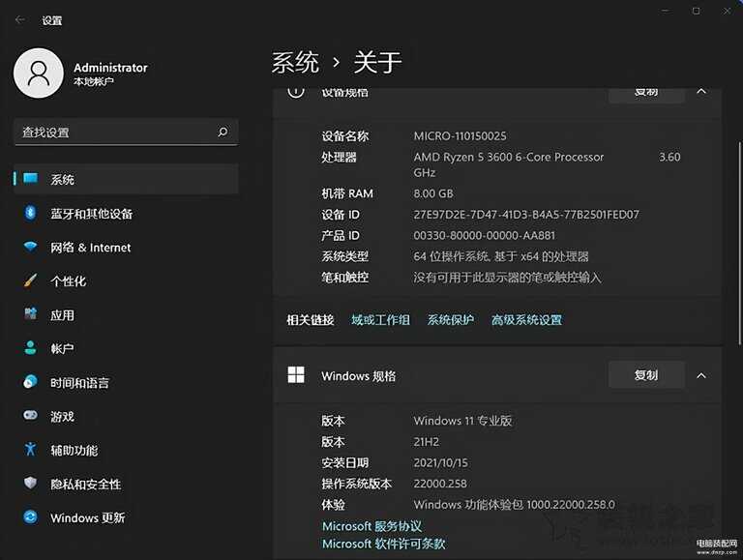
Task: Click the back arrow in Settings header
Action: point(20,19)
